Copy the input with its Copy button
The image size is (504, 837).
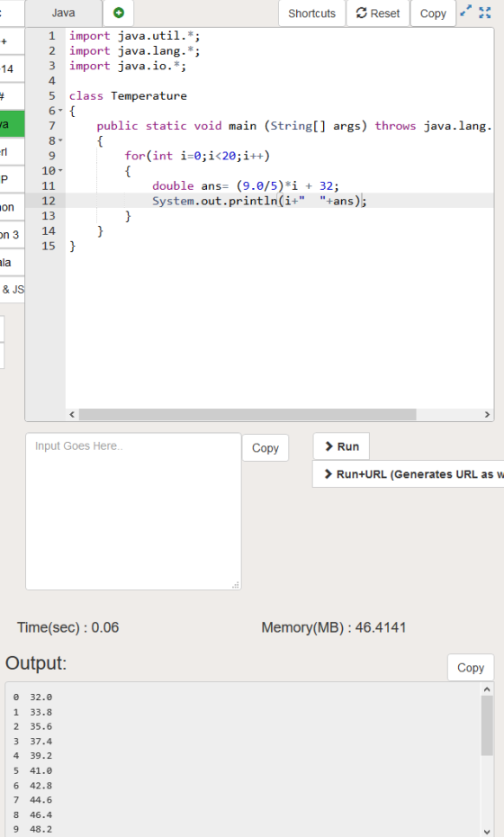[265, 448]
